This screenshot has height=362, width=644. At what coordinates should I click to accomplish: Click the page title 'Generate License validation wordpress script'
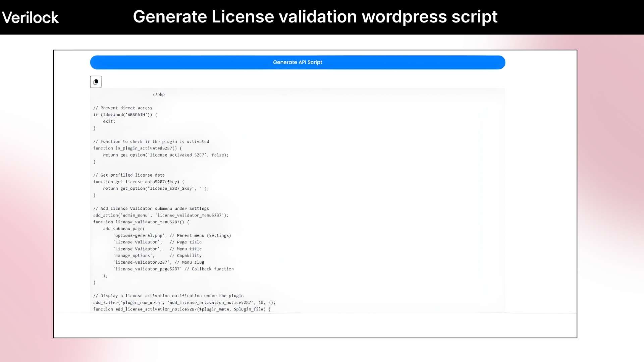tap(315, 16)
